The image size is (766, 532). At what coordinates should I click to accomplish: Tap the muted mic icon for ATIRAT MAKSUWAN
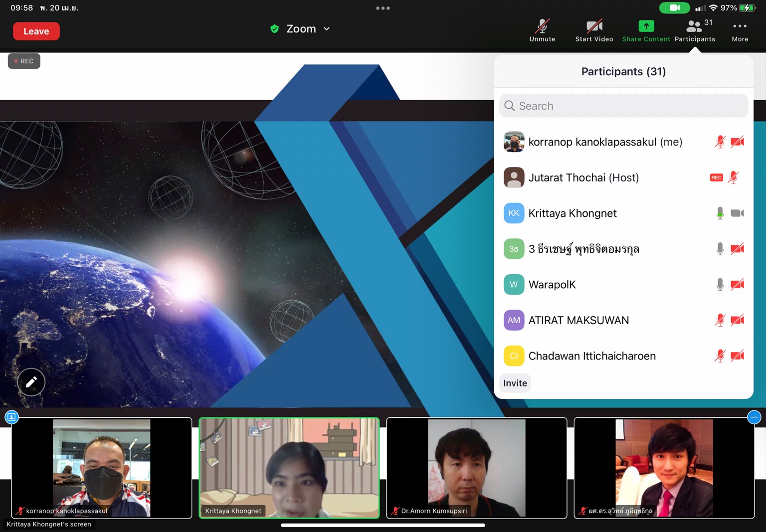coord(720,320)
